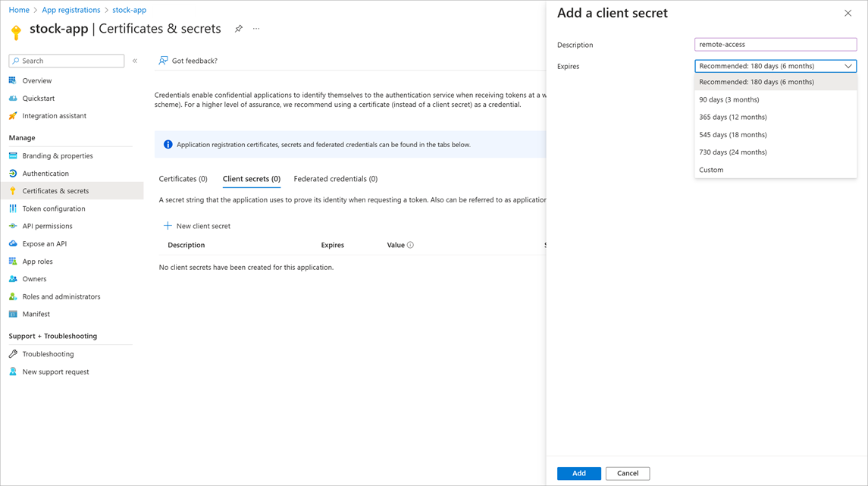Click the New support request icon

[13, 372]
